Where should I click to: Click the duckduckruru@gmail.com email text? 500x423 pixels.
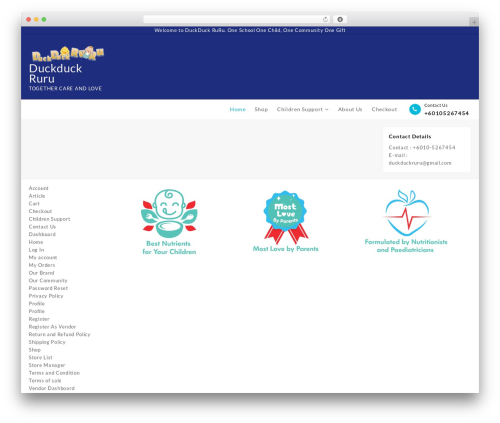(x=420, y=163)
